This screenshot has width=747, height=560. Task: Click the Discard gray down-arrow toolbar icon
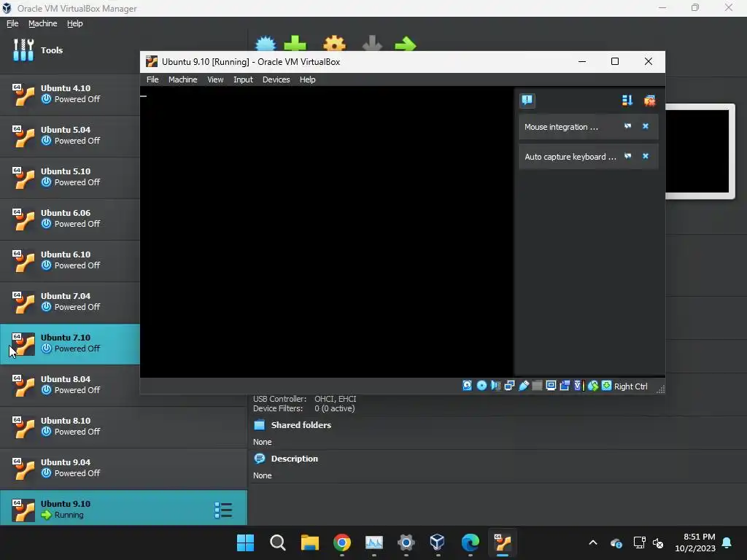click(x=372, y=43)
